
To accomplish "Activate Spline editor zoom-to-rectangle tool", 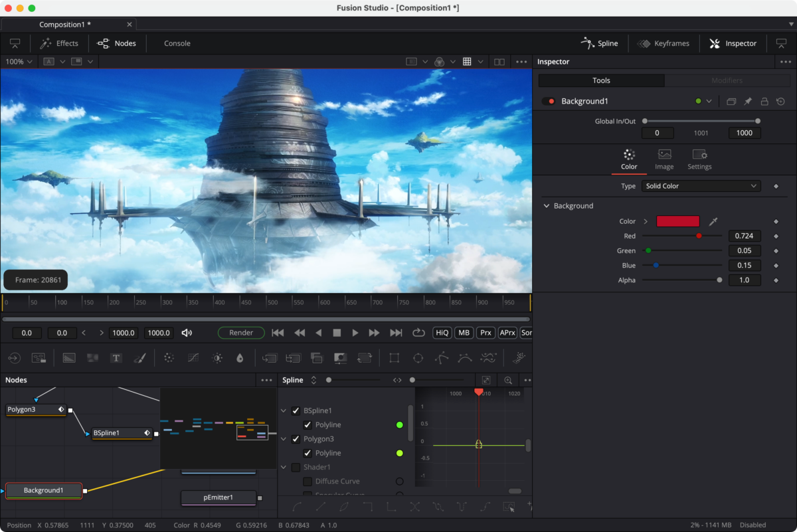I will coord(508,380).
